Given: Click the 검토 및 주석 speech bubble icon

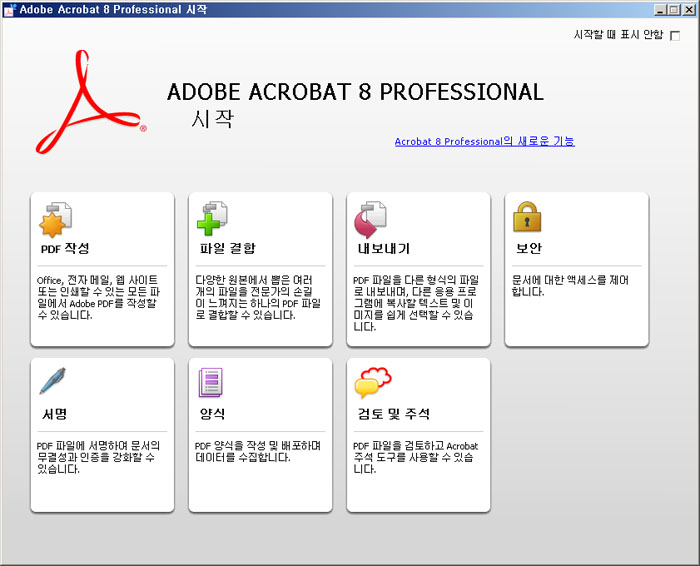Looking at the screenshot, I should [x=373, y=383].
